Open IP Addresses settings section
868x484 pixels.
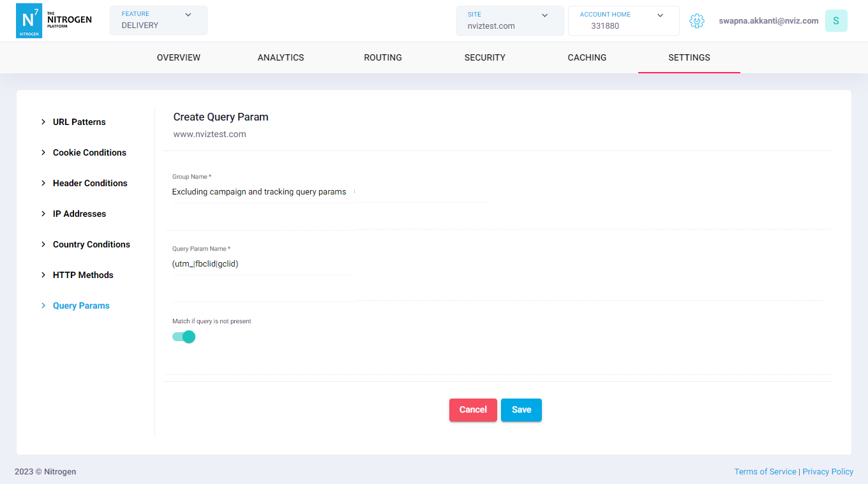click(x=79, y=214)
